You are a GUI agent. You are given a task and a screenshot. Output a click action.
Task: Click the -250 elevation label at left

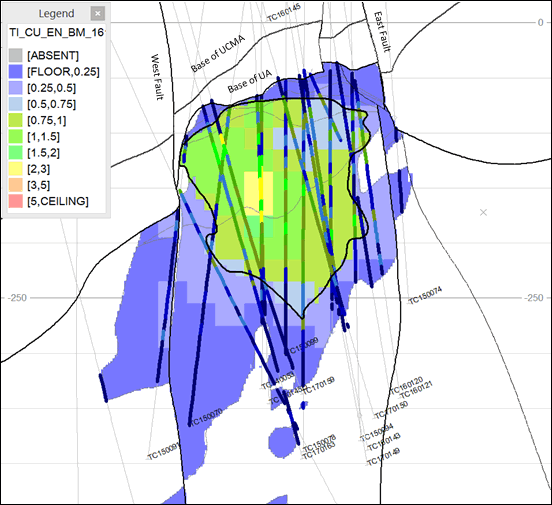coord(17,298)
